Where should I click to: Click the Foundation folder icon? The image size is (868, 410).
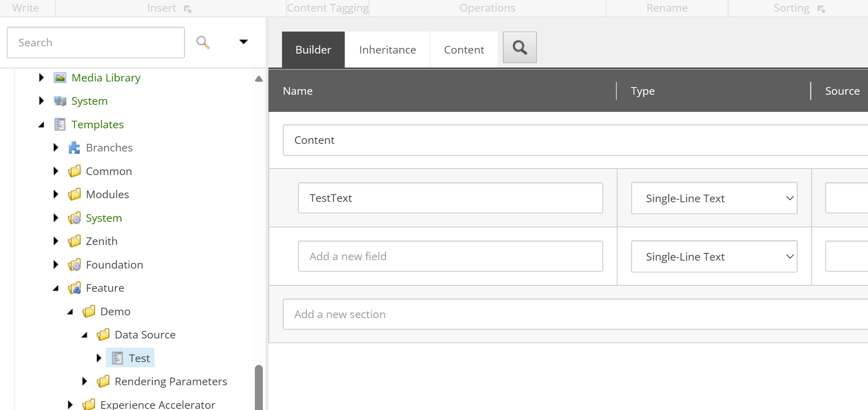tap(74, 265)
